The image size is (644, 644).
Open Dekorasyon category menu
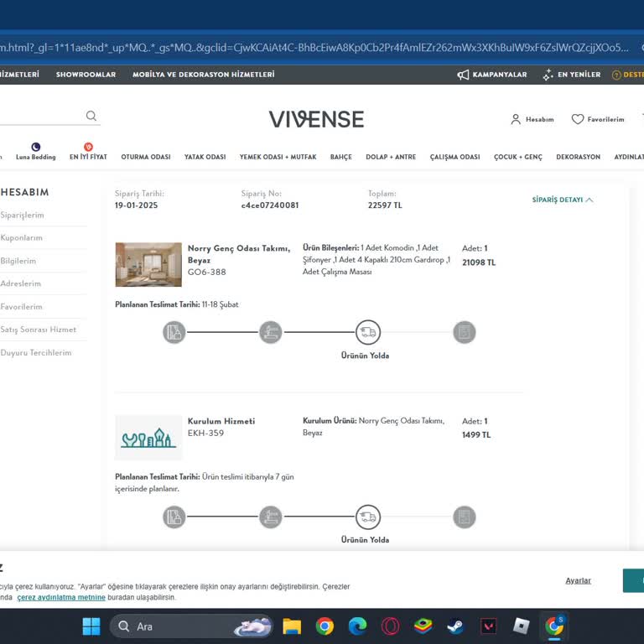(579, 157)
